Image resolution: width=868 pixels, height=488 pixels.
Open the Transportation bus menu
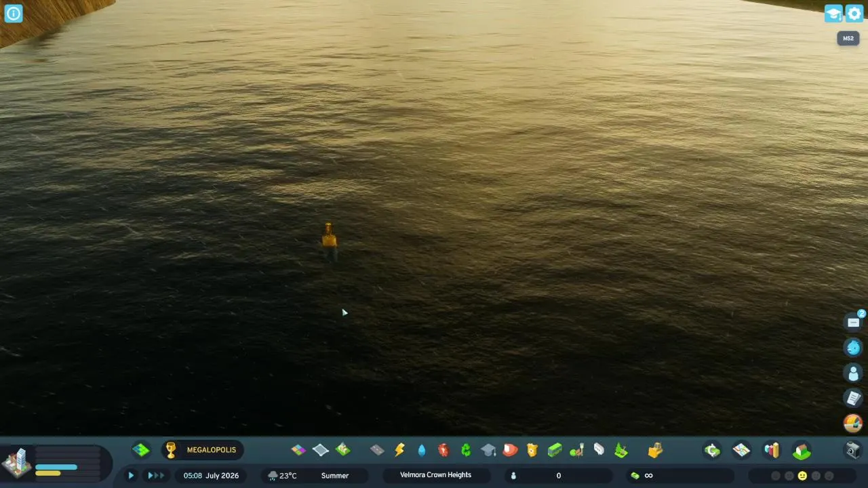(x=555, y=449)
